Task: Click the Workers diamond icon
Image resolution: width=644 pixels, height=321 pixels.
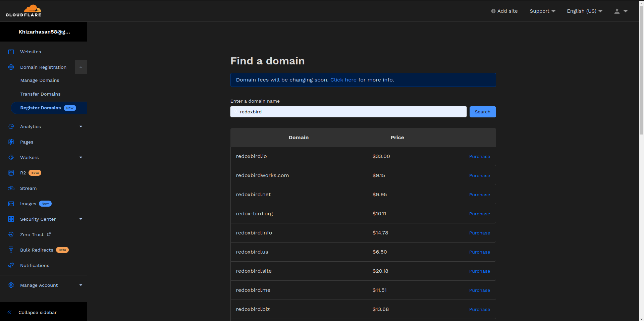Action: (x=11, y=157)
